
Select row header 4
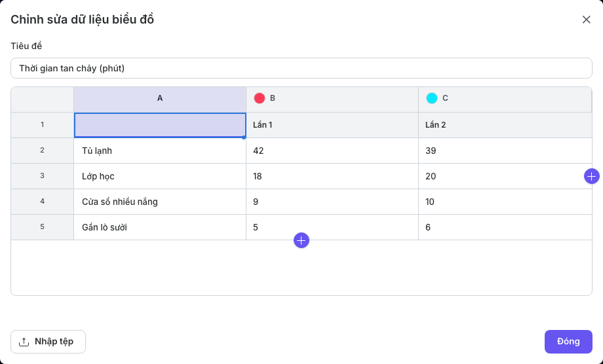click(x=43, y=202)
